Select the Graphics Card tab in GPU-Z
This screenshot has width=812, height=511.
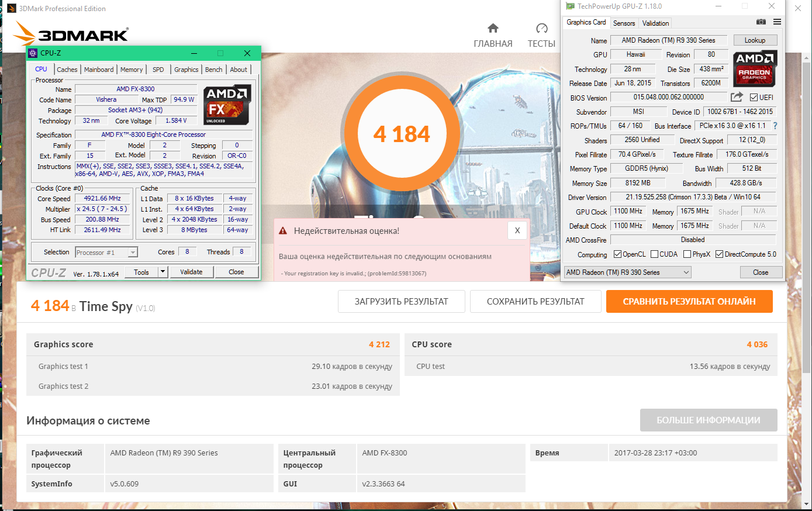[x=586, y=22]
